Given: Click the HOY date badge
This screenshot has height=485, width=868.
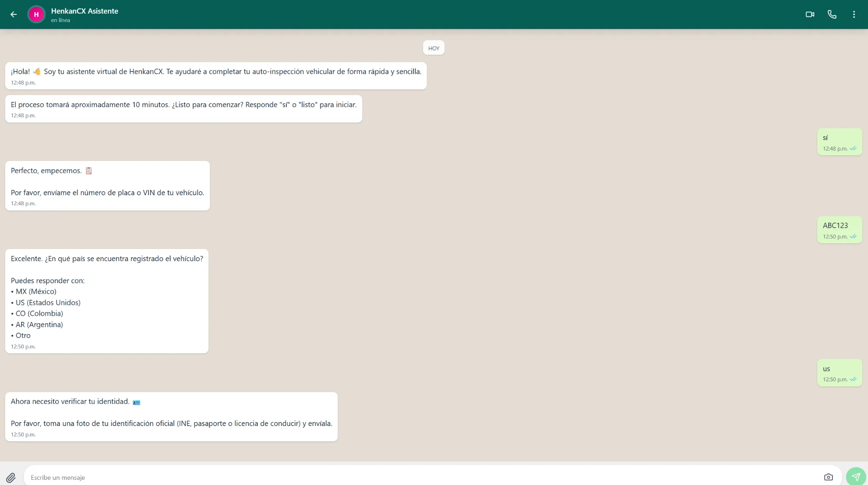Looking at the screenshot, I should [434, 48].
